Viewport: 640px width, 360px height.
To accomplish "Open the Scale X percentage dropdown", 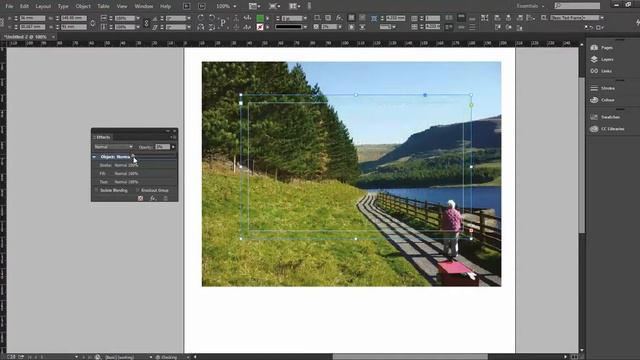I will click(x=138, y=18).
